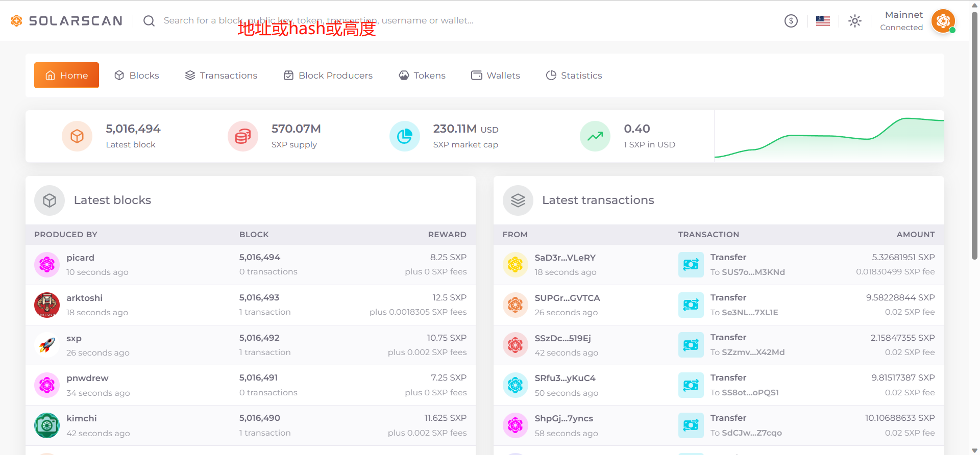Open block producer pnwdrew
Viewport: 980px width, 455px height.
click(88, 378)
